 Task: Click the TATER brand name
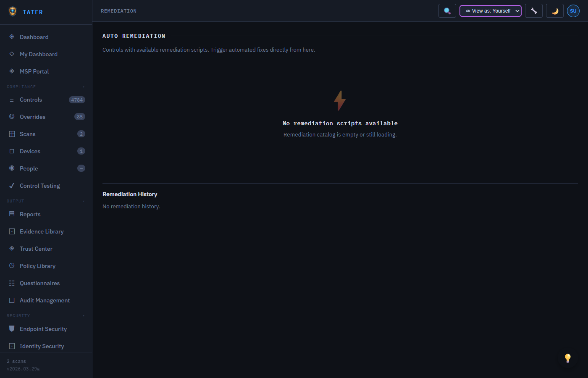coord(33,12)
